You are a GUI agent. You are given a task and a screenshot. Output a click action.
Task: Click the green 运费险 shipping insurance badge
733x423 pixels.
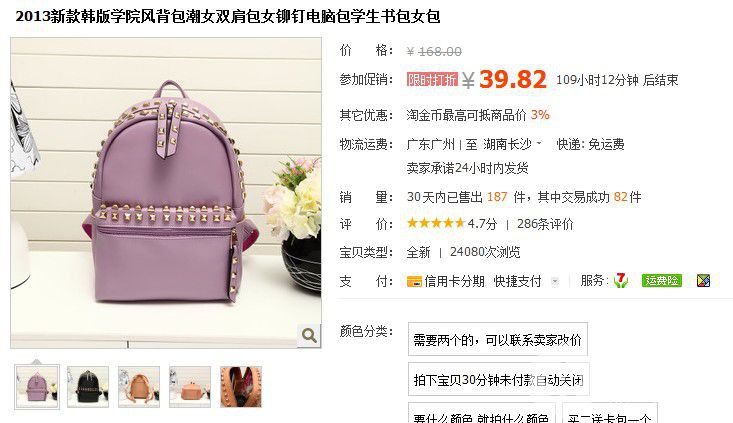tap(661, 280)
